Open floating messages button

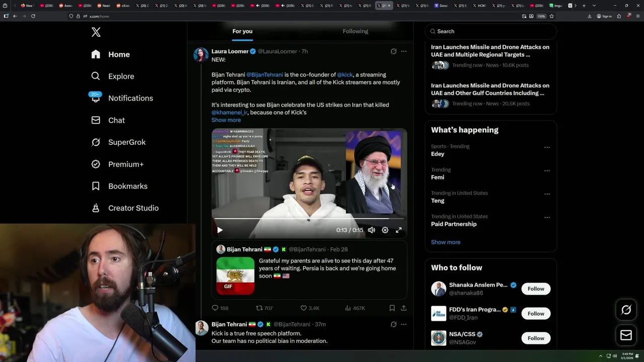(x=626, y=335)
